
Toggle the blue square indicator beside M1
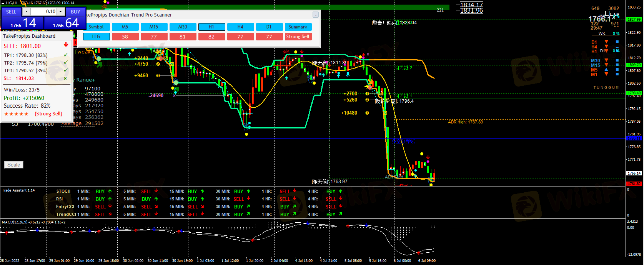(x=617, y=74)
